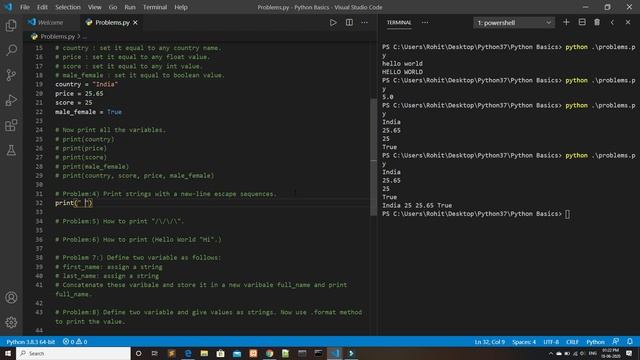Viewport: 640px width, 360px height.
Task: Select the TERMINAL panel tab
Action: (399, 22)
